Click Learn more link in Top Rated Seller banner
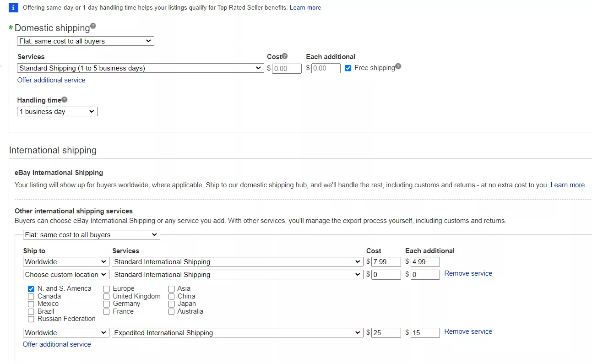This screenshot has width=592, height=364. click(305, 8)
